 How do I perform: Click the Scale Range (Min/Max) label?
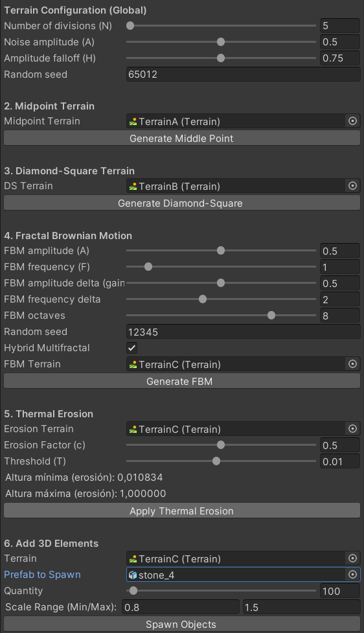pyautogui.click(x=61, y=606)
